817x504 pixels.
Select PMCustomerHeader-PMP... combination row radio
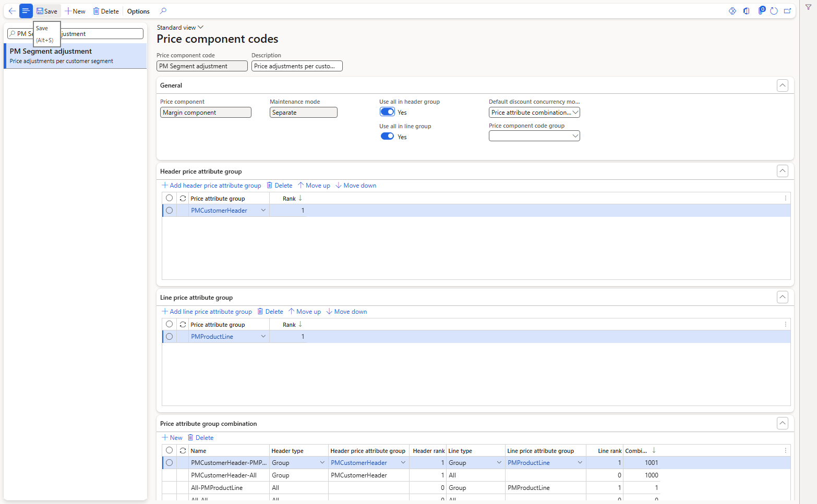169,463
